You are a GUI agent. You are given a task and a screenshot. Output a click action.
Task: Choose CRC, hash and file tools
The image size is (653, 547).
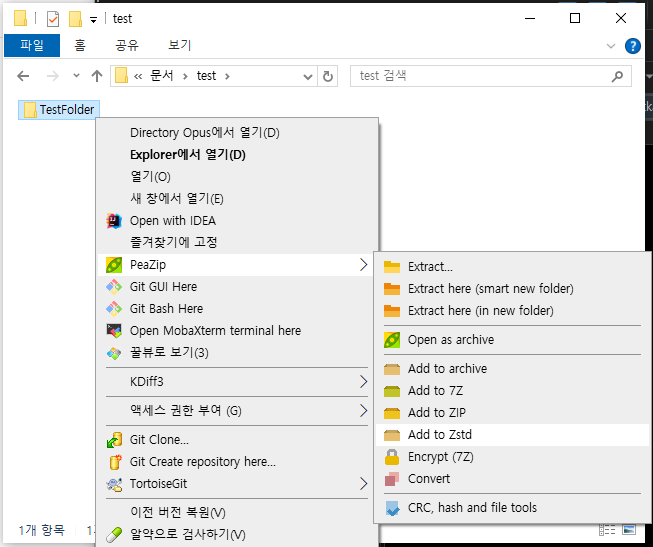point(513,508)
